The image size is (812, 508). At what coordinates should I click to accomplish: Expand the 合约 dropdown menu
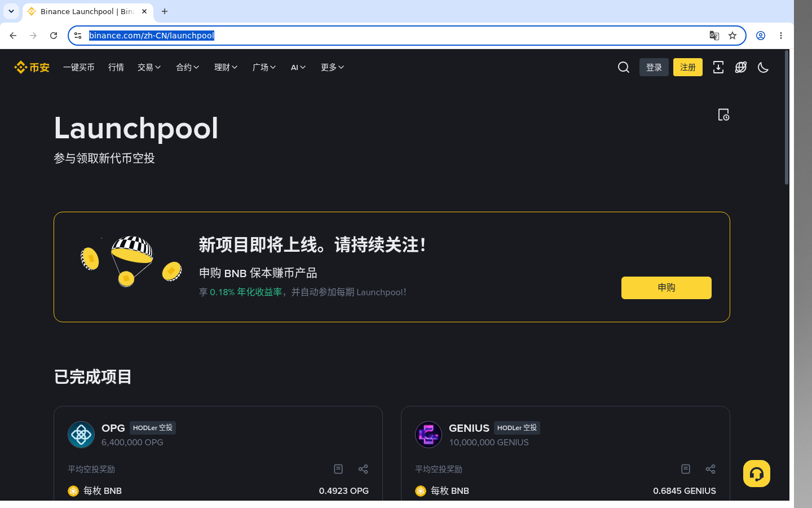coord(188,67)
